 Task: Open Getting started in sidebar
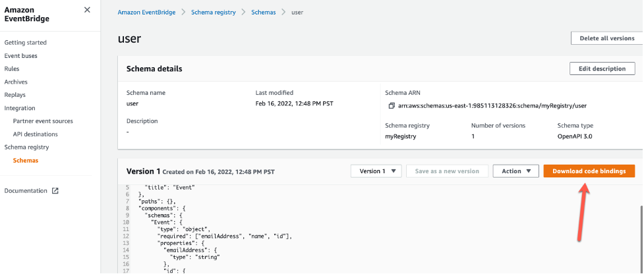(x=26, y=43)
